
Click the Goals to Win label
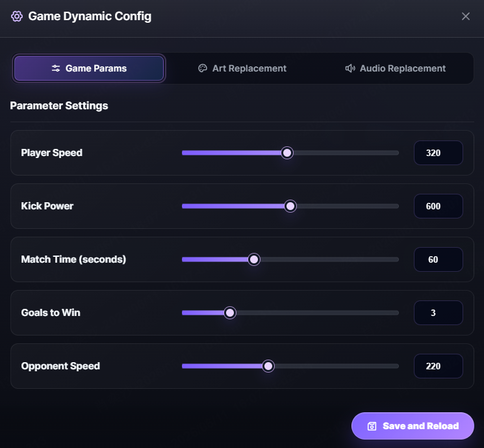point(51,313)
